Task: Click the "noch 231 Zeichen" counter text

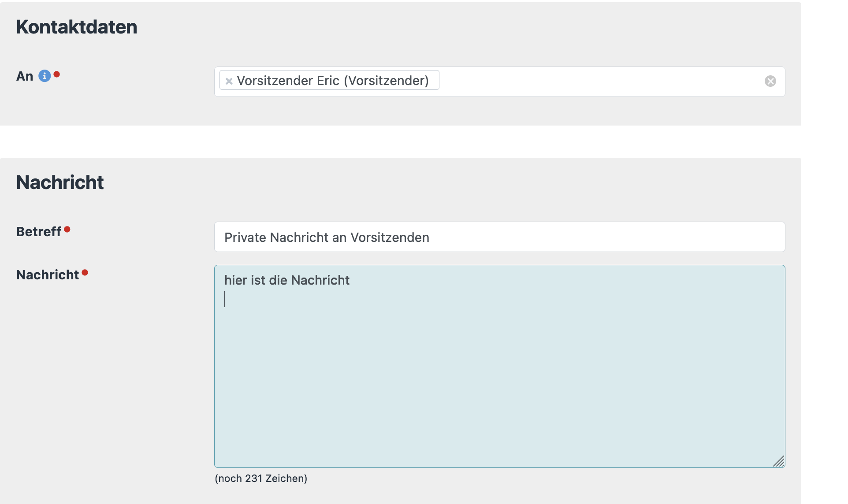Action: tap(261, 478)
